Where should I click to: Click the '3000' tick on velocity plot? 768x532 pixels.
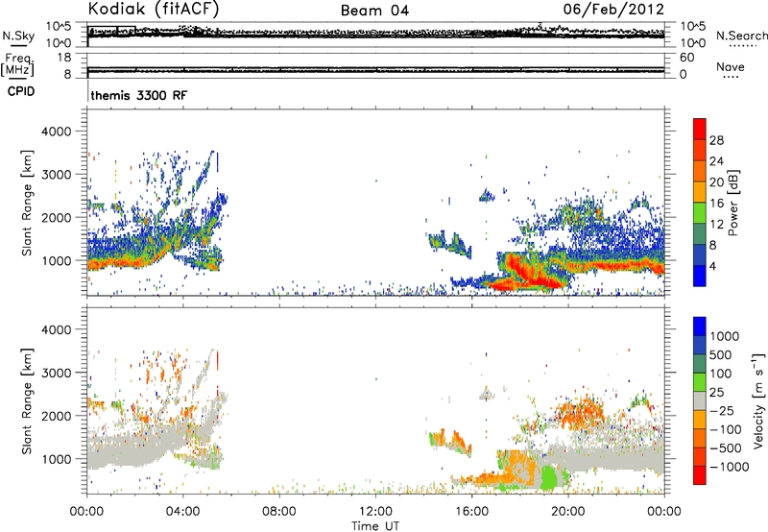coord(57,374)
